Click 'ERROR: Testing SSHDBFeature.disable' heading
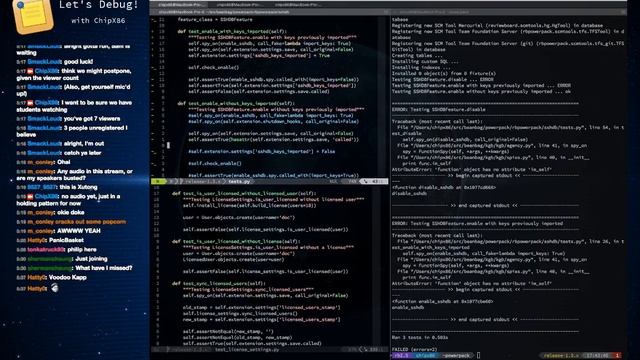This screenshot has width=640, height=360. click(438, 109)
